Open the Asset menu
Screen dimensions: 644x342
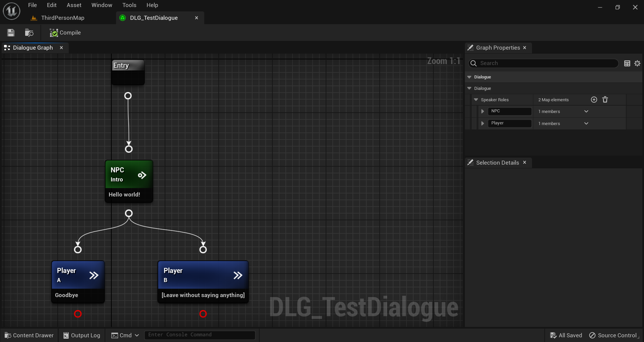tap(74, 5)
